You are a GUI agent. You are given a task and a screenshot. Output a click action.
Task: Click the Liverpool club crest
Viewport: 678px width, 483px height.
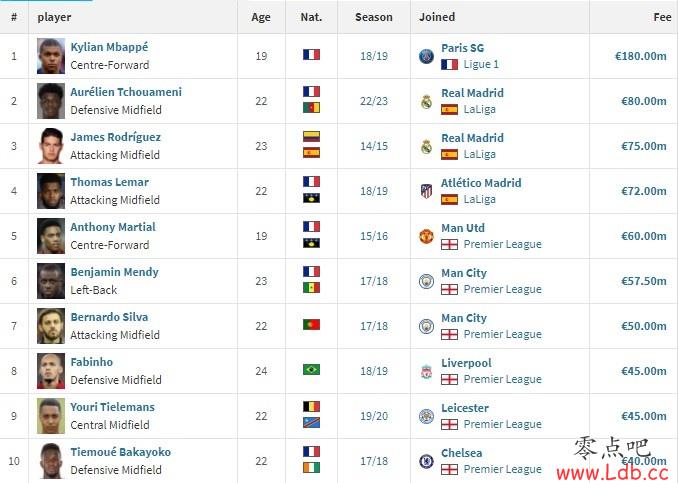(x=426, y=371)
